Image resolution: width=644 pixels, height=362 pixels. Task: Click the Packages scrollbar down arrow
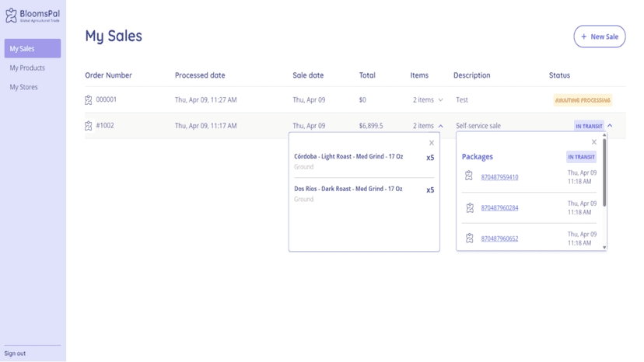(x=604, y=247)
